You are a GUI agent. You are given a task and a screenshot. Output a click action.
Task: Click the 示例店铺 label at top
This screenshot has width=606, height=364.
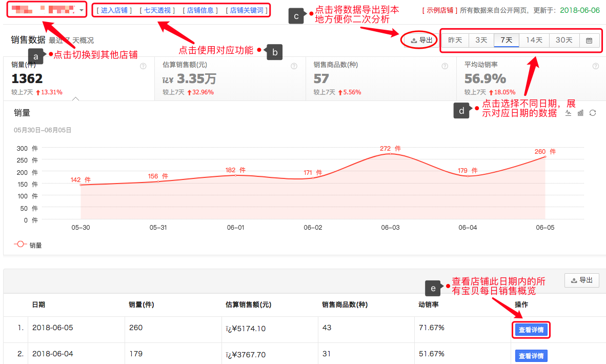click(x=440, y=10)
